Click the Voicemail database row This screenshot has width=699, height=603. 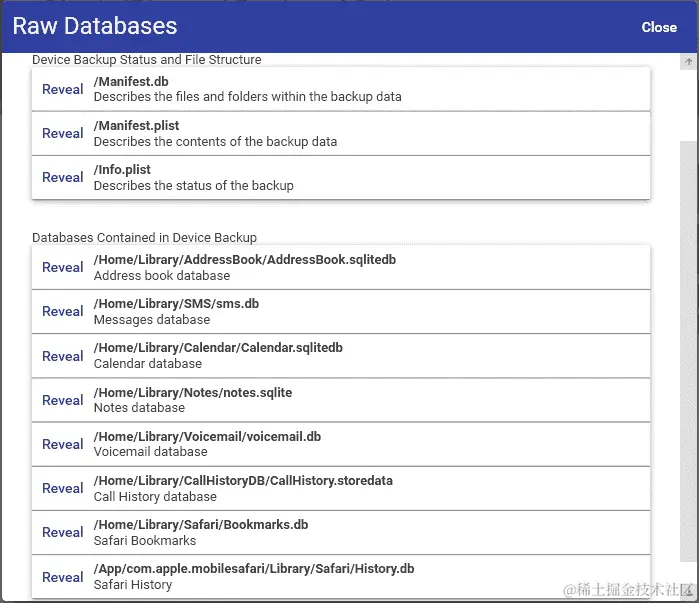pyautogui.click(x=341, y=444)
